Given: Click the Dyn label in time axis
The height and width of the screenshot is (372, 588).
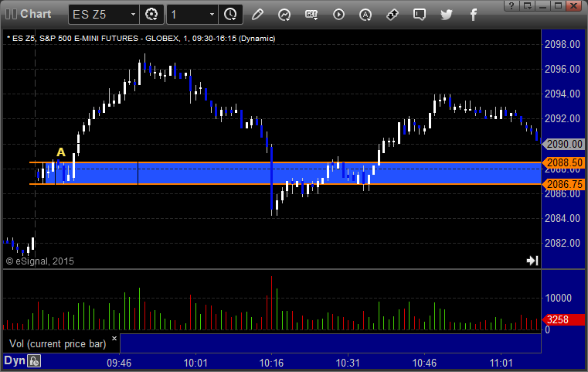Looking at the screenshot, I should 15,360.
